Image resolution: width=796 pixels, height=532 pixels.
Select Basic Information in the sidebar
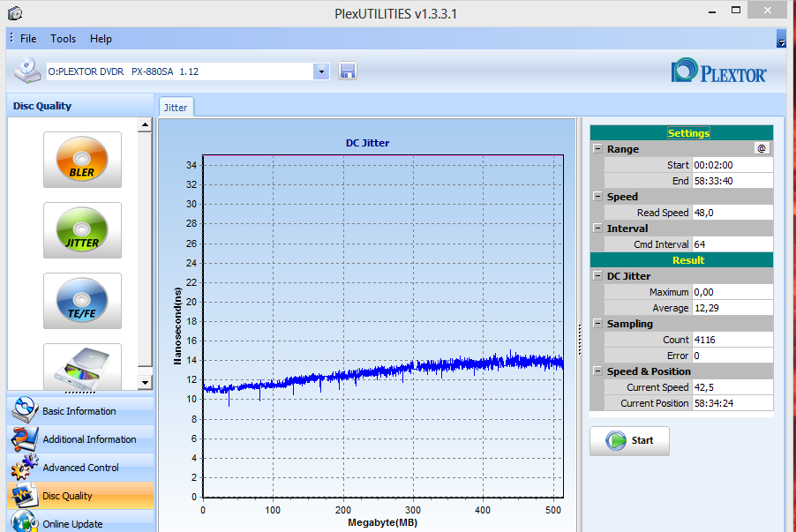[x=80, y=410]
